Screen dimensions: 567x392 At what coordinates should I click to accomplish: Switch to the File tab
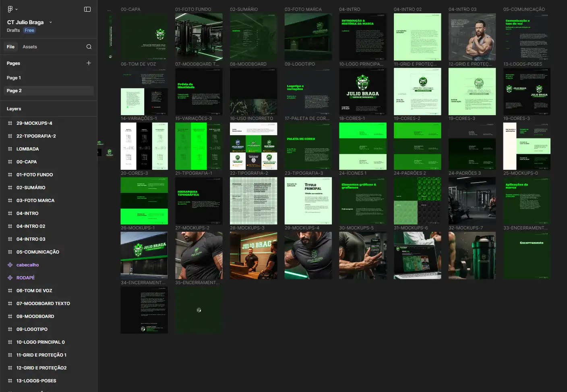click(10, 47)
